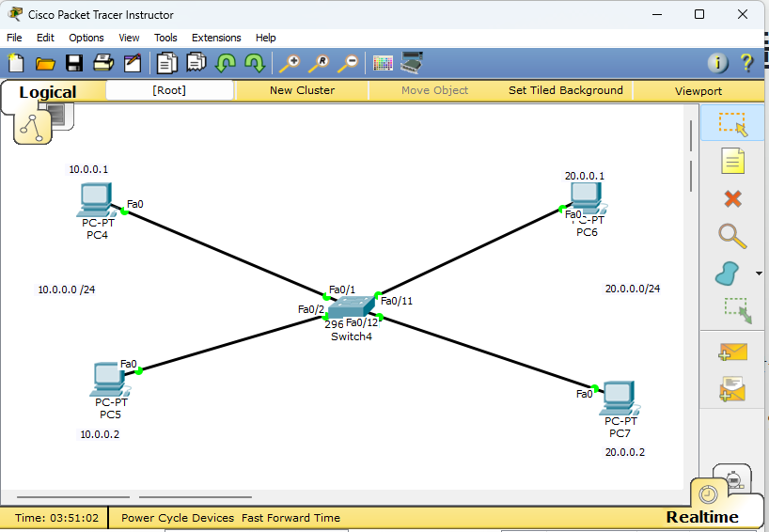Open a file with the folder icon
This screenshot has height=532, width=769.
pyautogui.click(x=45, y=64)
